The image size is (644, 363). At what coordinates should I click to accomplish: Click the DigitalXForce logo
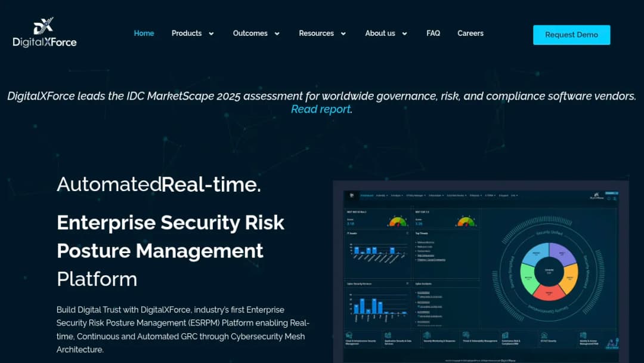click(x=44, y=32)
